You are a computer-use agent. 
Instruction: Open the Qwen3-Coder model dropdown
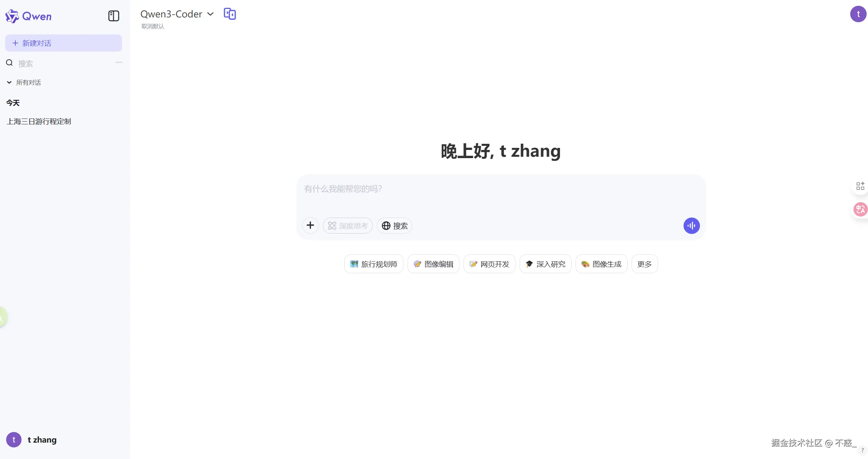point(177,14)
